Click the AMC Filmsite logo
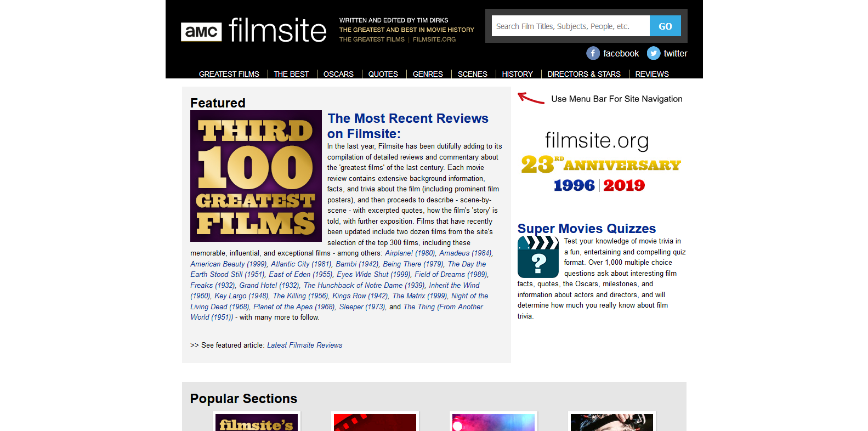This screenshot has width=868, height=431. [x=253, y=31]
